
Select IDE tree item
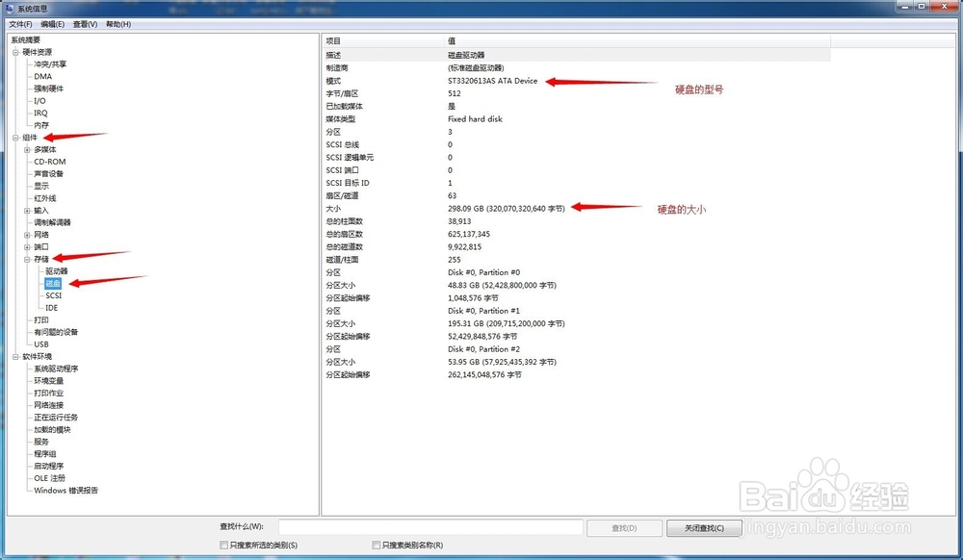click(x=52, y=308)
